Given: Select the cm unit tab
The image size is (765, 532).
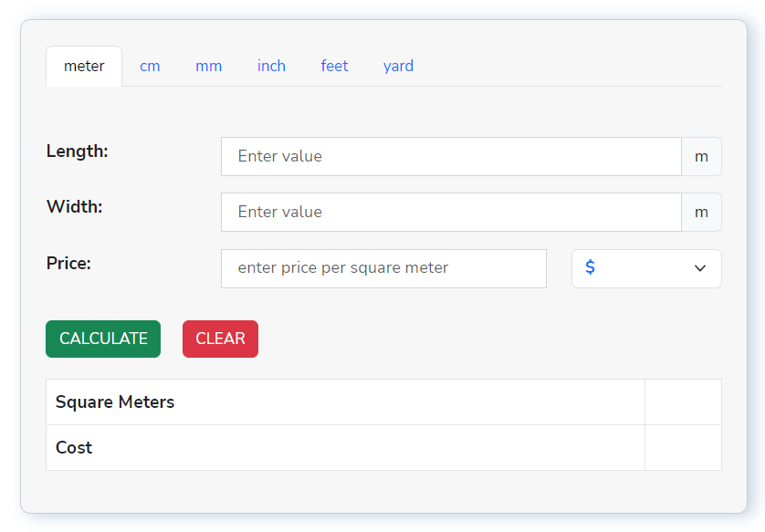Looking at the screenshot, I should coord(150,66).
